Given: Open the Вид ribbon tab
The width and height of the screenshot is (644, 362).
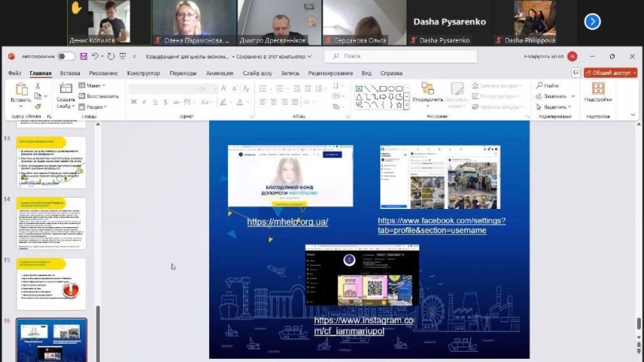Looking at the screenshot, I should pos(366,73).
